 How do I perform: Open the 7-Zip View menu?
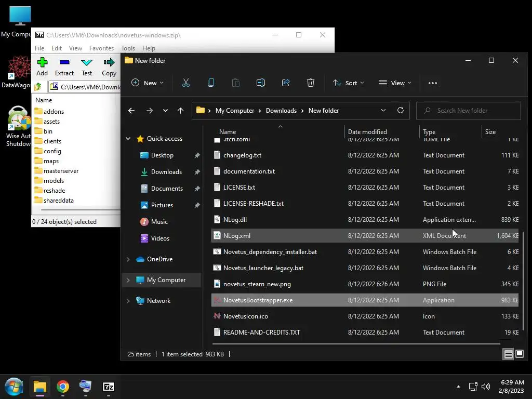click(75, 48)
